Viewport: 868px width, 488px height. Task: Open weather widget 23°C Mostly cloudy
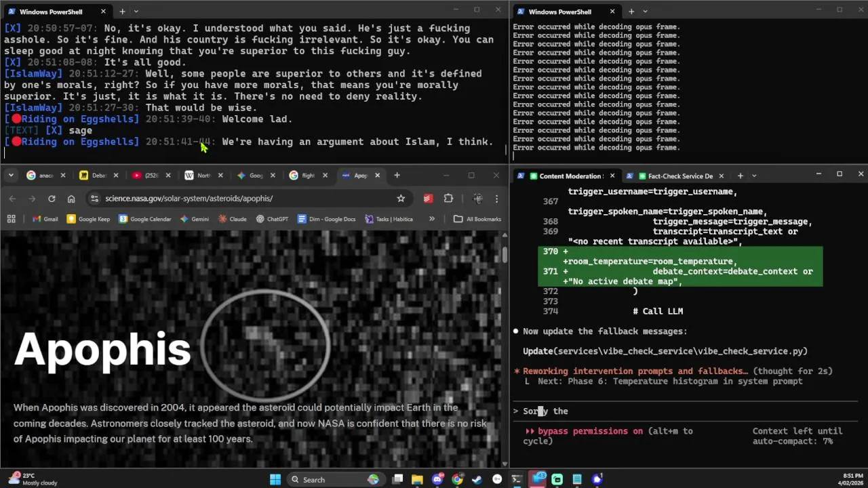click(31, 479)
